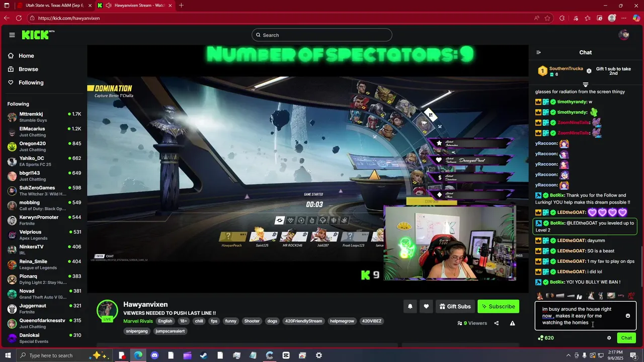Mute the Hawyanvixen tab via its speaker icon
The height and width of the screenshot is (362, 644).
coord(108,6)
